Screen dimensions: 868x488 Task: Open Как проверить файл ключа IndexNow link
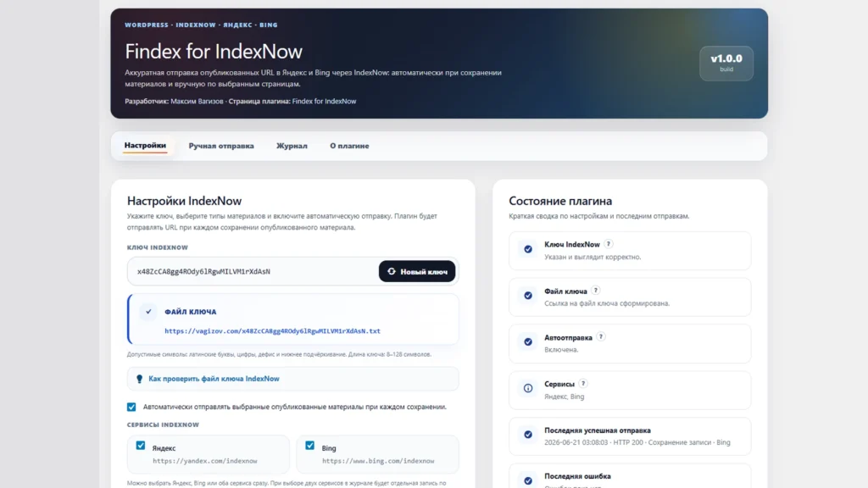pyautogui.click(x=214, y=379)
